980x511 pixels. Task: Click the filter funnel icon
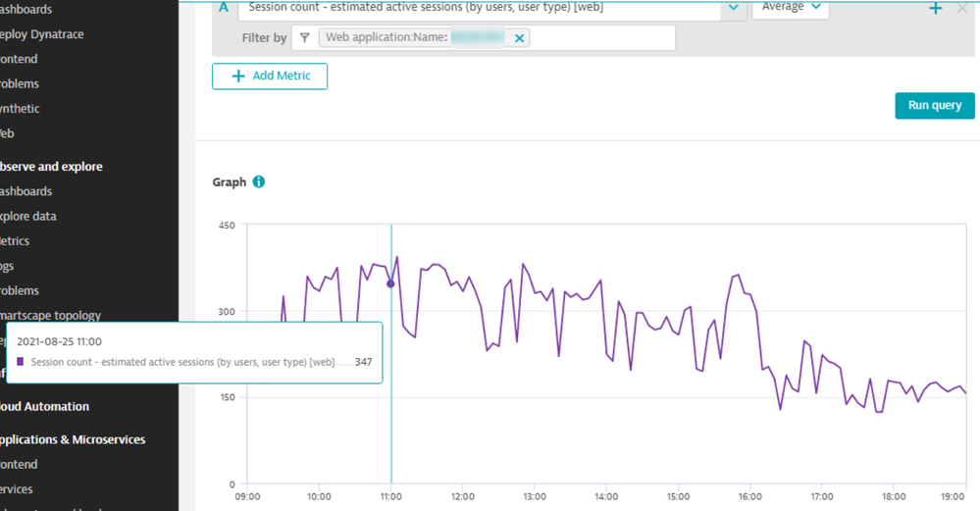tap(305, 38)
